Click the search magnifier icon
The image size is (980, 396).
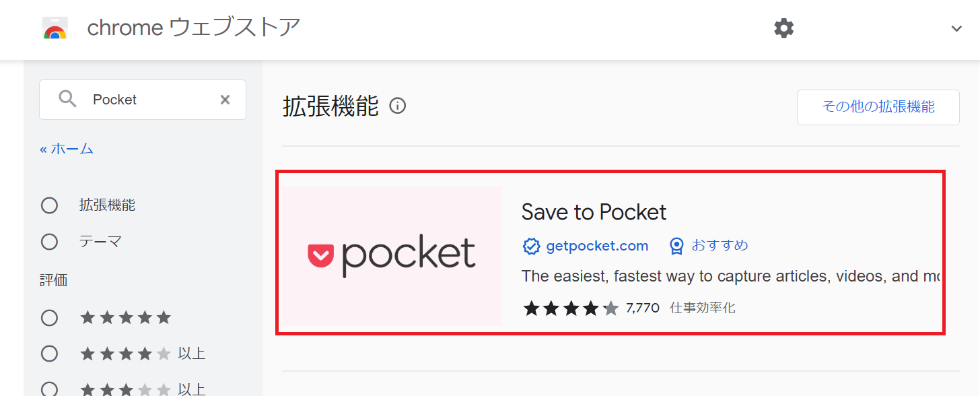68,100
